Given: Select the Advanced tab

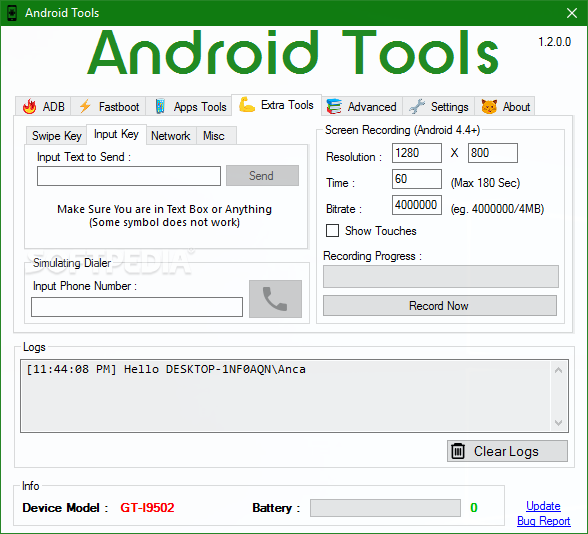Looking at the screenshot, I should pyautogui.click(x=362, y=106).
